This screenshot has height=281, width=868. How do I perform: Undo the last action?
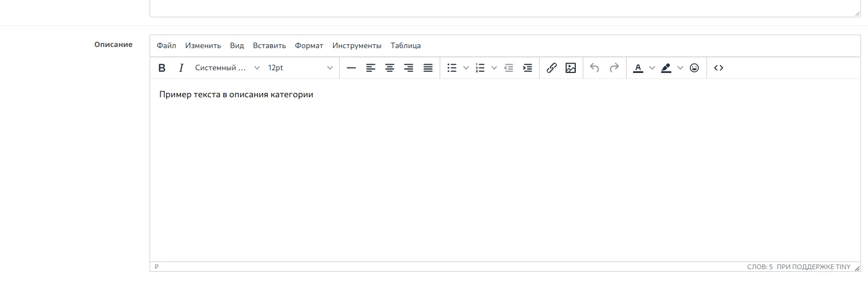tap(595, 68)
